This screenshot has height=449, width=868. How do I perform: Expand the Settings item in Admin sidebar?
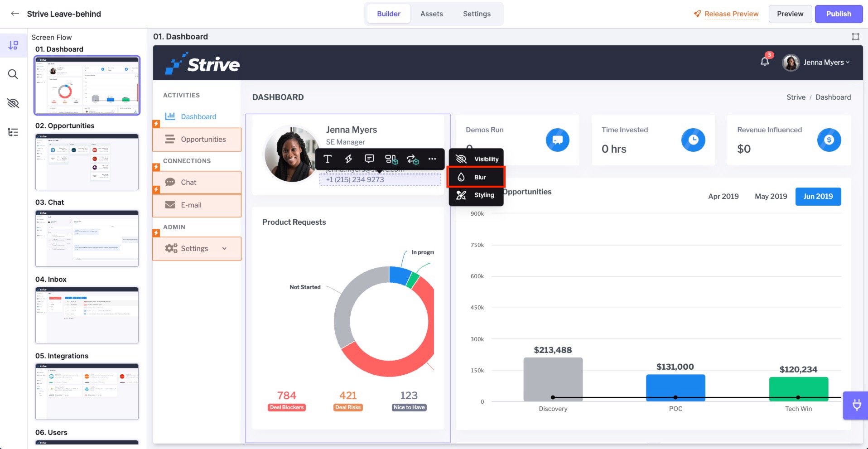pos(197,248)
